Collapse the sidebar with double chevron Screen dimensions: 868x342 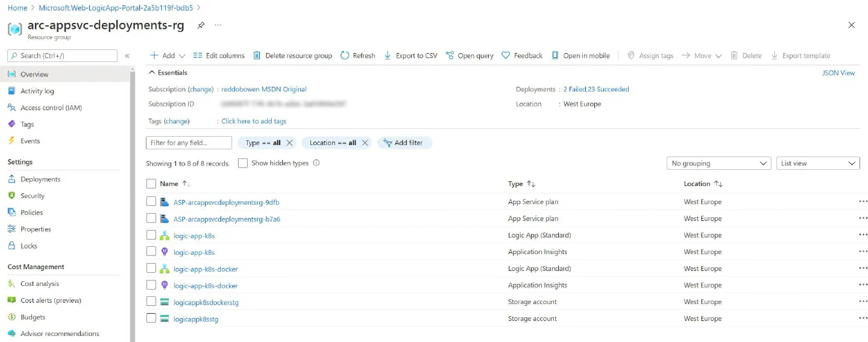pyautogui.click(x=127, y=55)
